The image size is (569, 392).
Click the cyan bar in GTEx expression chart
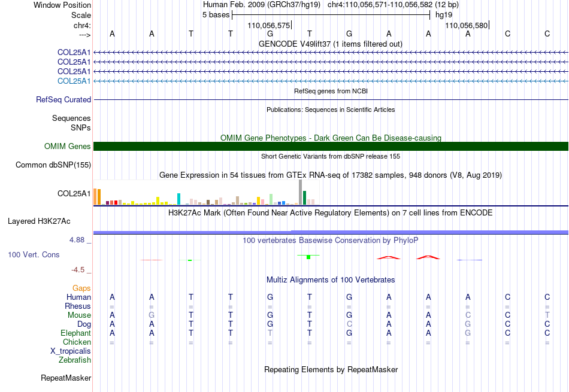(x=178, y=199)
